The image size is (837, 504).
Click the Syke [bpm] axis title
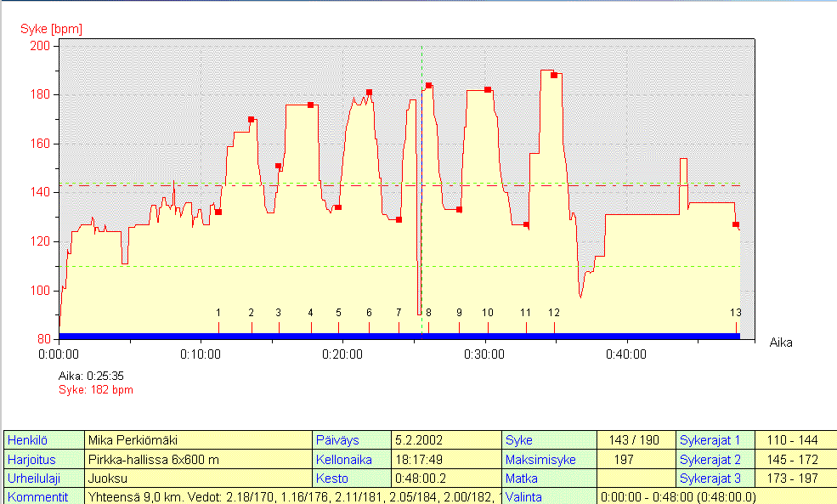coord(51,30)
